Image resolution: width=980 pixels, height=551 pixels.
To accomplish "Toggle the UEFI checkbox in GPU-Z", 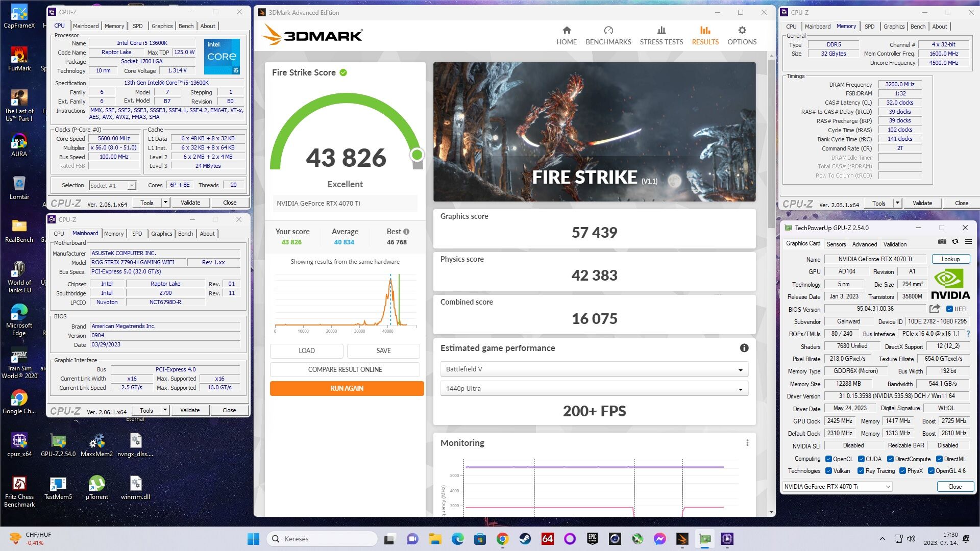I will pyautogui.click(x=949, y=309).
